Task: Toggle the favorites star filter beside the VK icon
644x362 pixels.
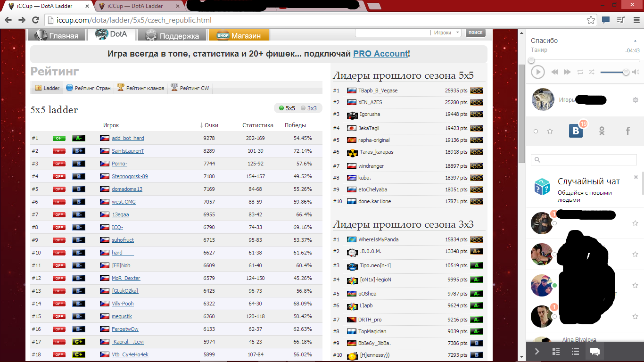Action: click(550, 131)
